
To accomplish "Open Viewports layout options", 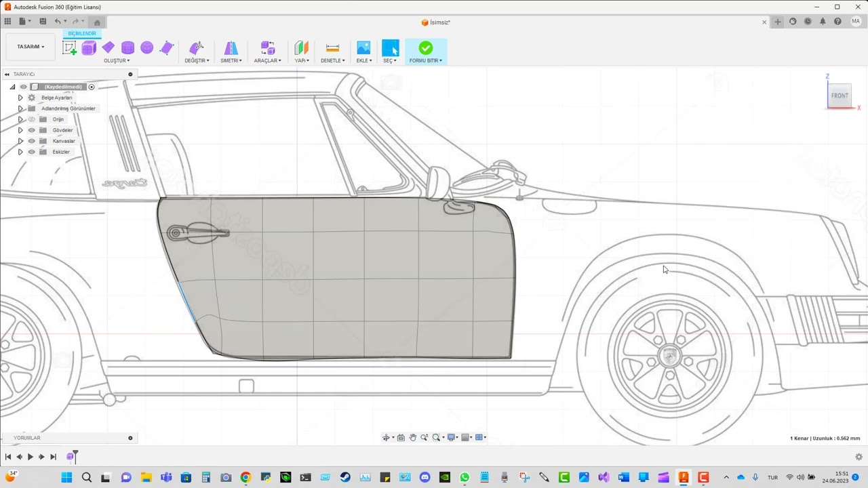I will click(x=481, y=437).
